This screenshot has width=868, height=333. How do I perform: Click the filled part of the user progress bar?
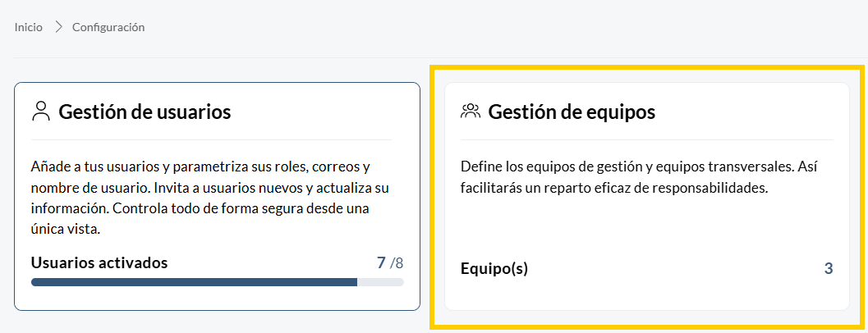(x=195, y=282)
